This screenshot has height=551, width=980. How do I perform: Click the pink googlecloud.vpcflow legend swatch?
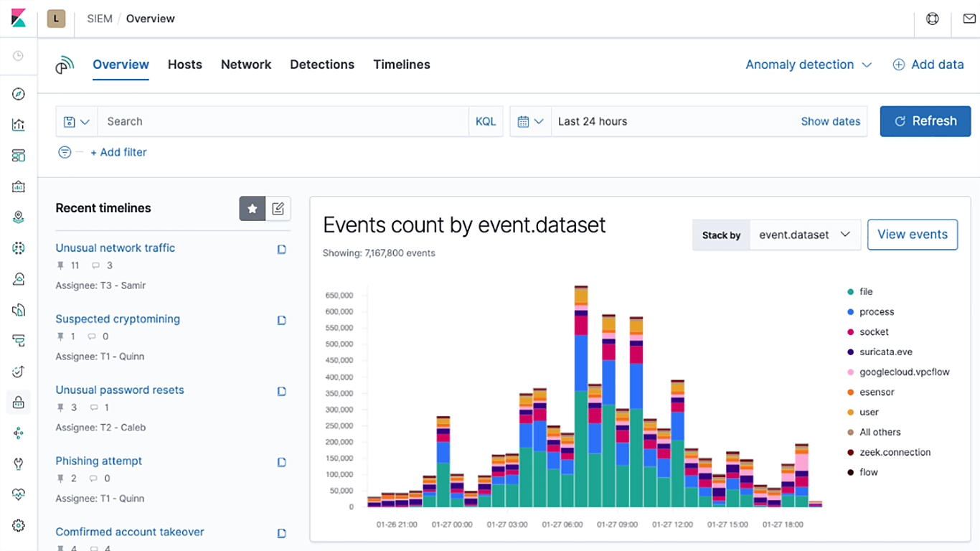[x=851, y=372]
